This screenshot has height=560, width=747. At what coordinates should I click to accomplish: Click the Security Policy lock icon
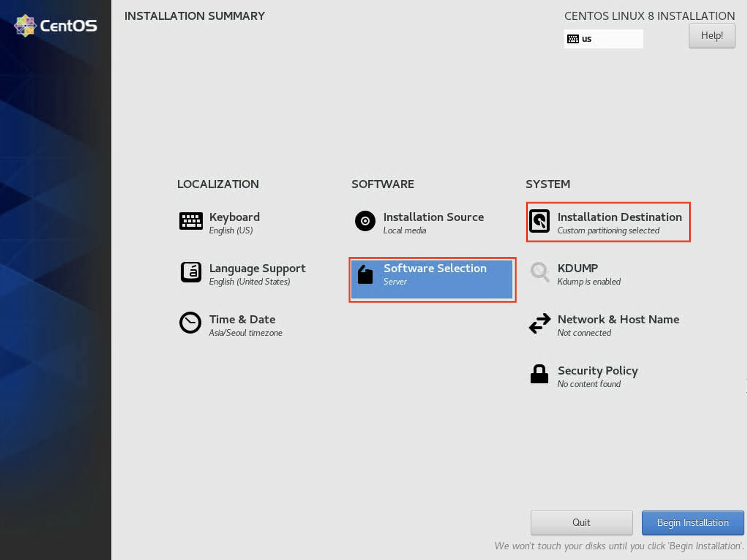click(x=539, y=374)
